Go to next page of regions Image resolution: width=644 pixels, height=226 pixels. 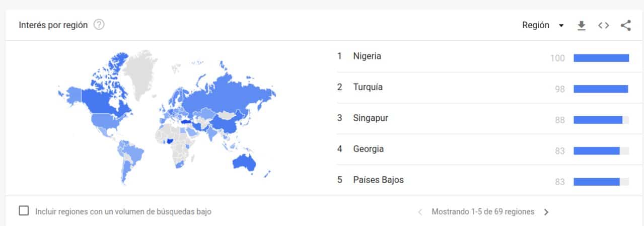[546, 212]
